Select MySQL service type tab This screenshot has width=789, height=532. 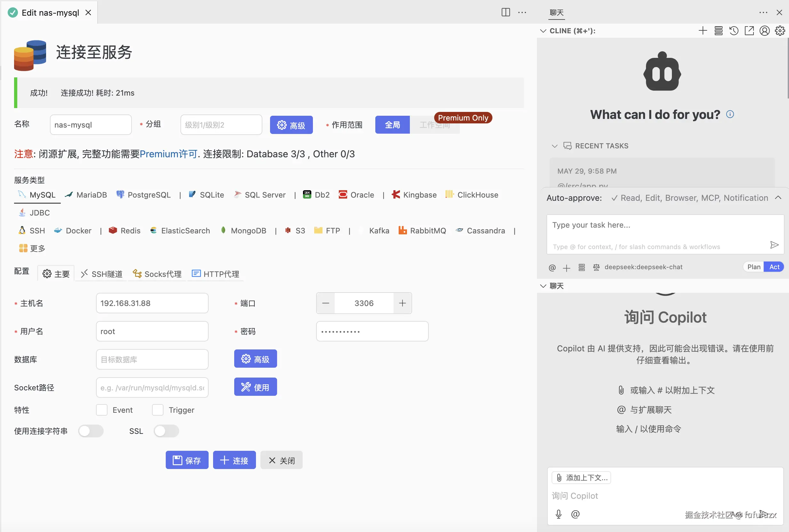37,195
